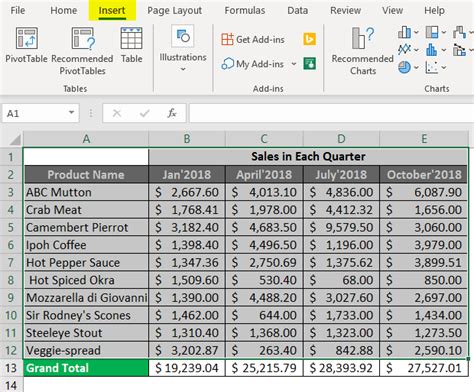Viewport: 474px width, 392px height.
Task: Click the Product Name header cell
Action: point(86,174)
